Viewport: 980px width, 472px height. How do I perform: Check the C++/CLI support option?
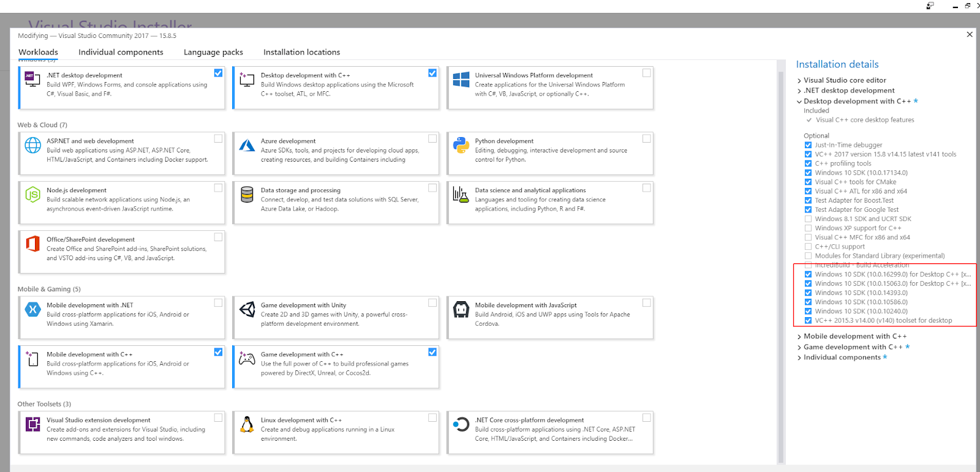coord(808,247)
